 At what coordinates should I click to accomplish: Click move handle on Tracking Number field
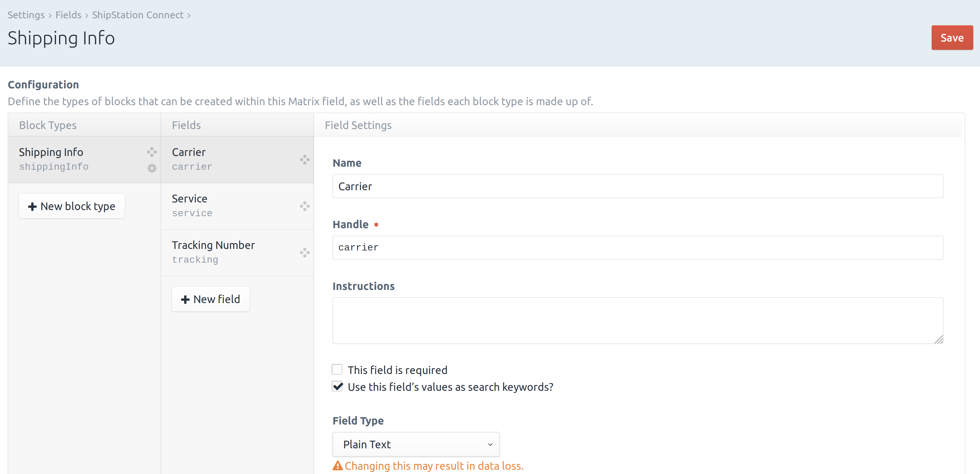tap(304, 253)
